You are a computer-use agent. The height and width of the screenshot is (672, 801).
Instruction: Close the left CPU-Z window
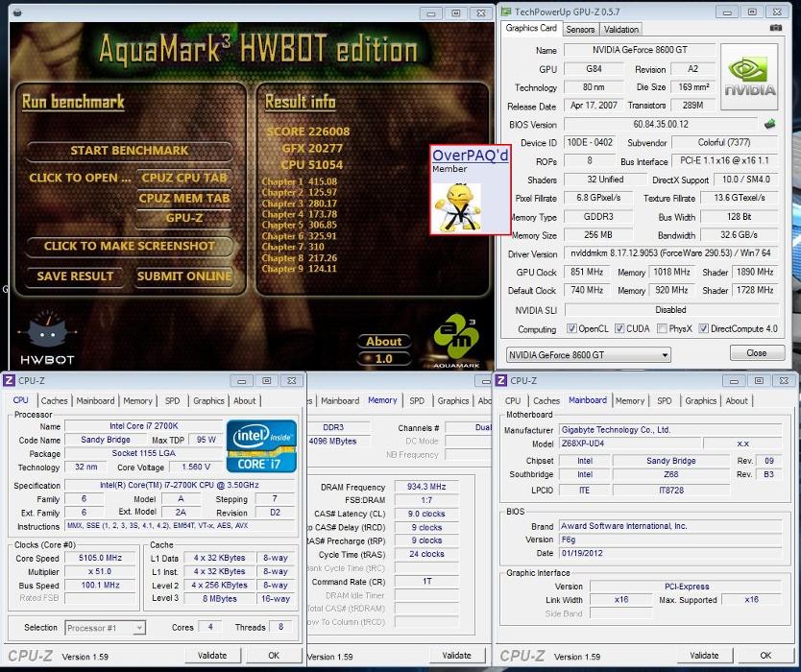(x=291, y=381)
